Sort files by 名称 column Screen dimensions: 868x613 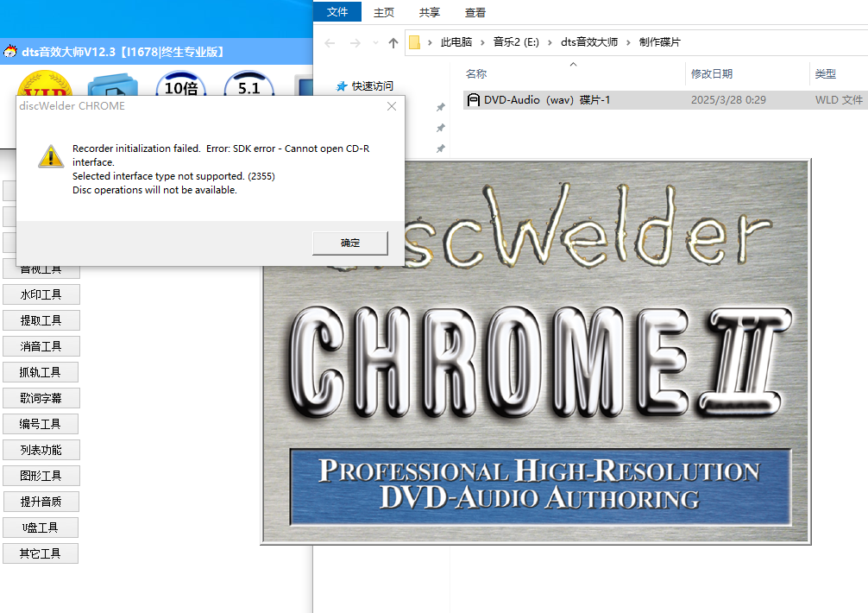click(476, 73)
